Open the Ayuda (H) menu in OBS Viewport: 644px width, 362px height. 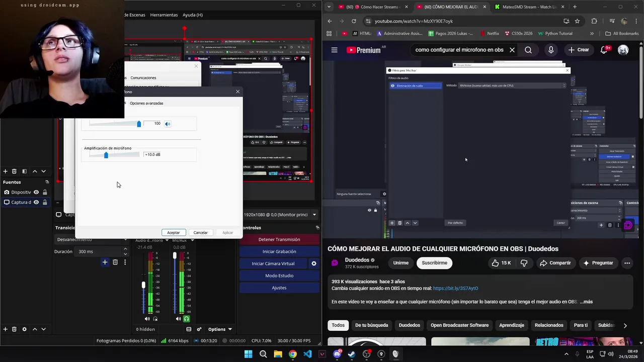click(x=193, y=15)
